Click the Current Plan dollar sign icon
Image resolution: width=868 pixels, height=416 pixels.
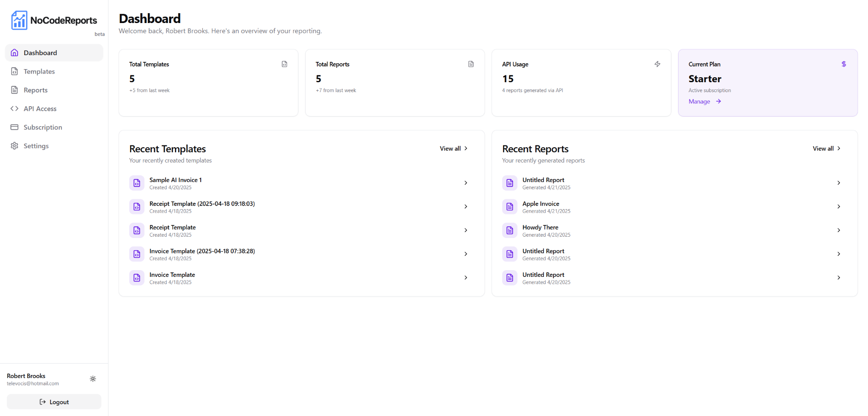844,64
